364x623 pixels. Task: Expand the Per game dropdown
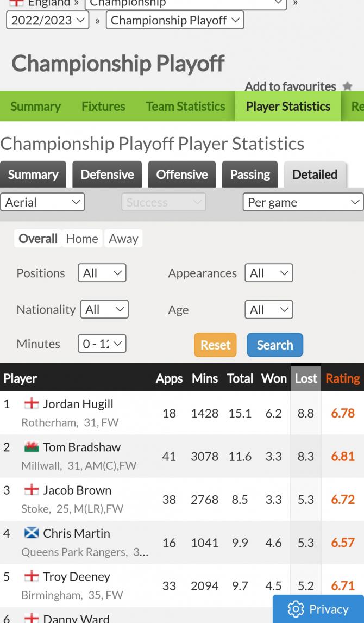click(x=303, y=202)
